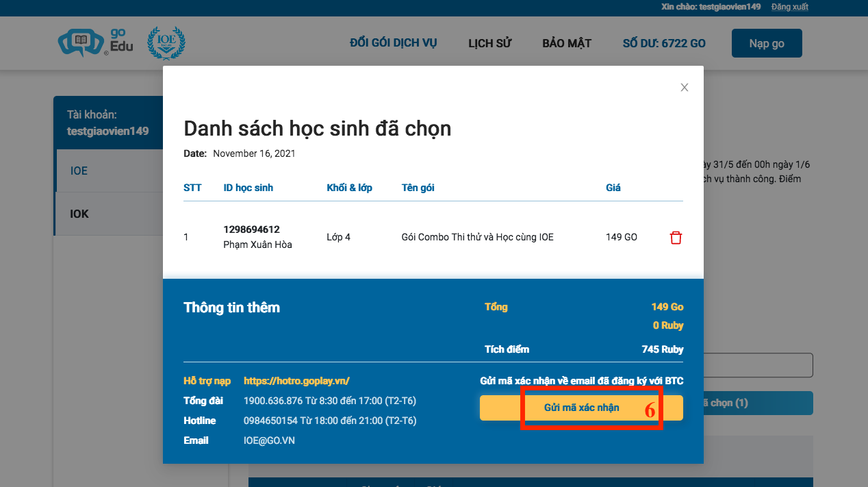Open the BẢO MẬT section

tap(566, 42)
